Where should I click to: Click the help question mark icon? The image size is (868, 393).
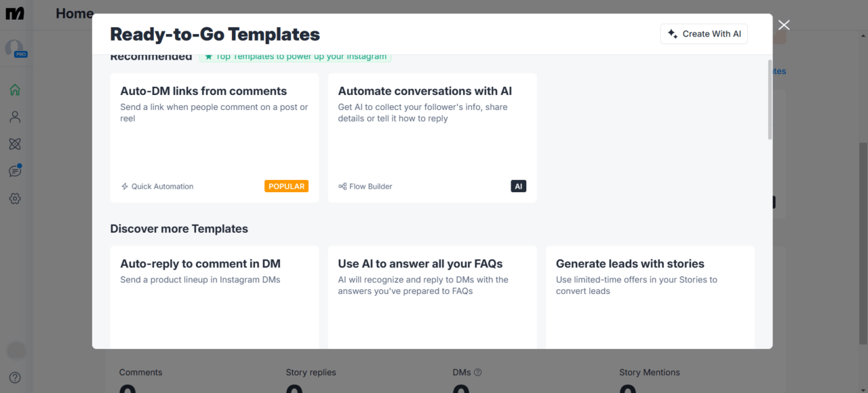coord(15,377)
